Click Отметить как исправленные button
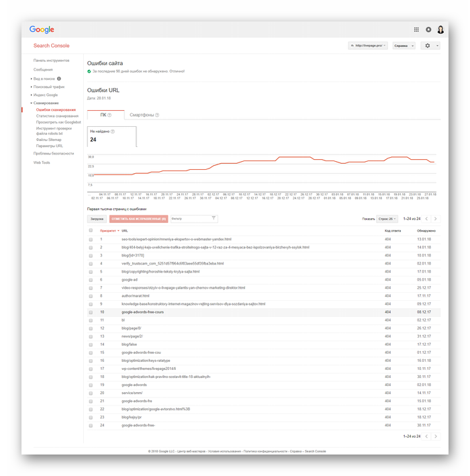Viewport: 470px width, 476px height. [x=139, y=219]
